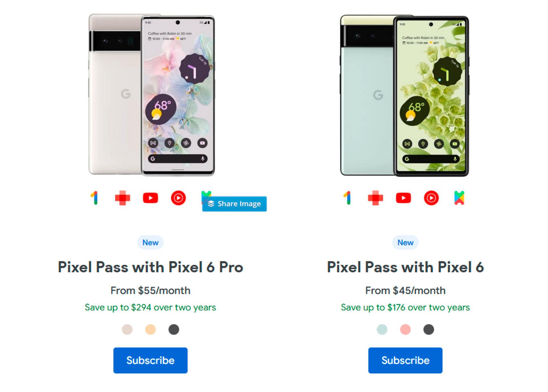Choose the black color swatch for Pixel 6 Pro
Screen dimensions: 548x392
point(174,329)
